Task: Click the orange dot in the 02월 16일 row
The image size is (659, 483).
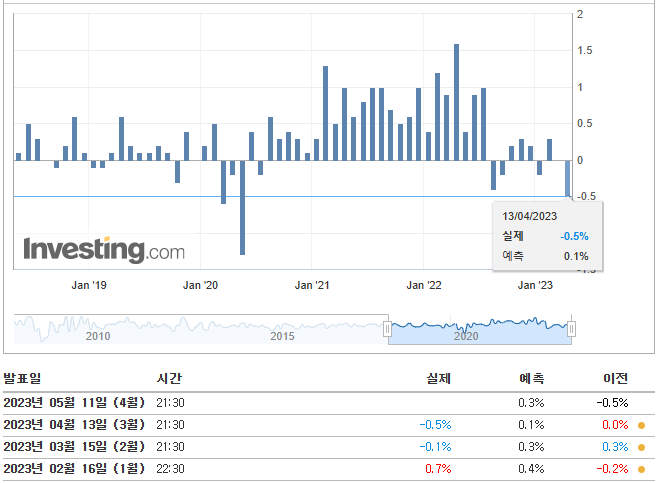Action: coord(641,469)
